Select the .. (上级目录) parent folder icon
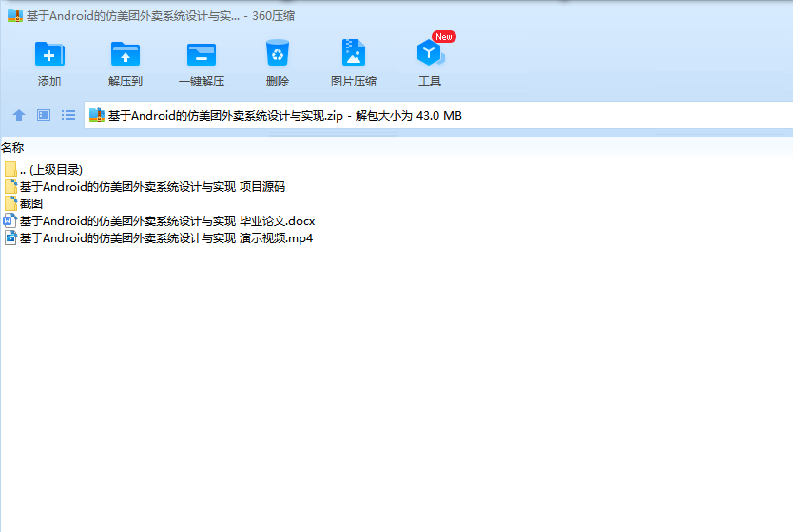 point(10,169)
